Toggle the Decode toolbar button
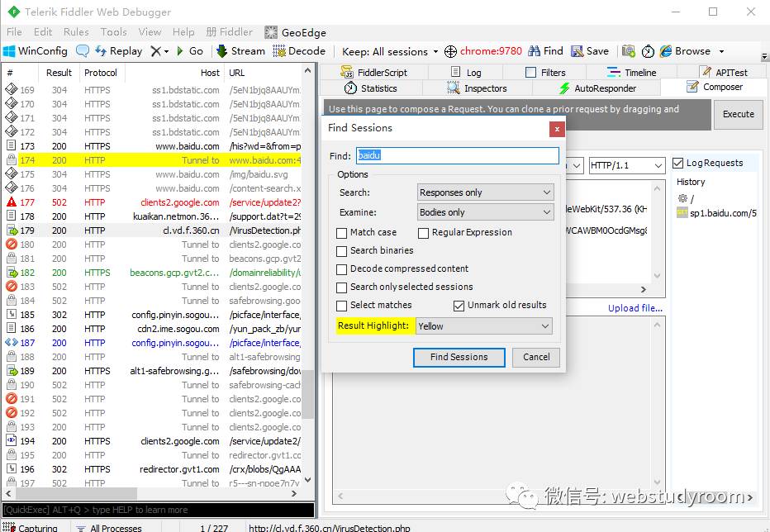770x532 pixels. [299, 51]
